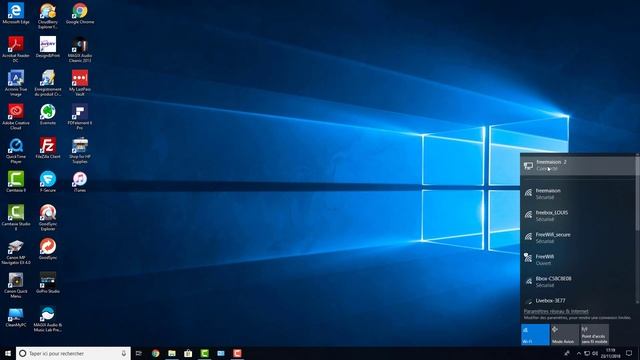Launch the GoodSync desktop shortcut
This screenshot has height=360, width=640.
pyautogui.click(x=48, y=249)
